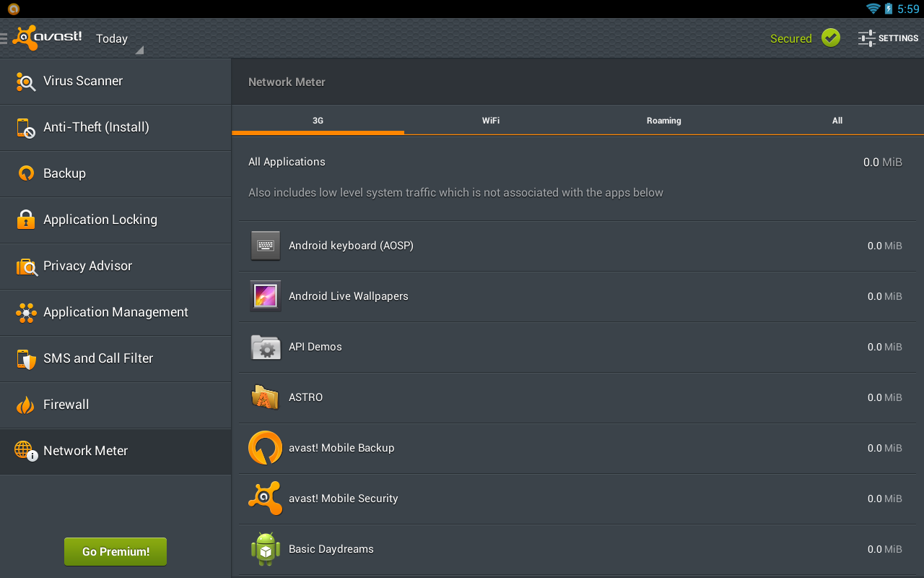Click the Application Locking padlock icon

pyautogui.click(x=25, y=220)
